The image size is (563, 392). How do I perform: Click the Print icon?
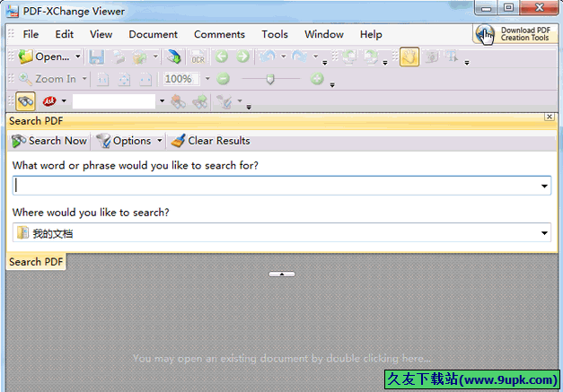[x=119, y=57]
